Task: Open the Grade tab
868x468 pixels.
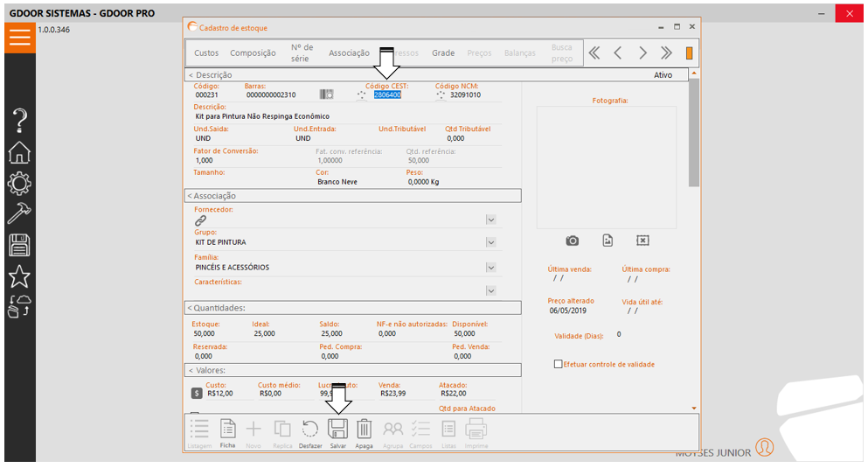Action: coord(443,53)
